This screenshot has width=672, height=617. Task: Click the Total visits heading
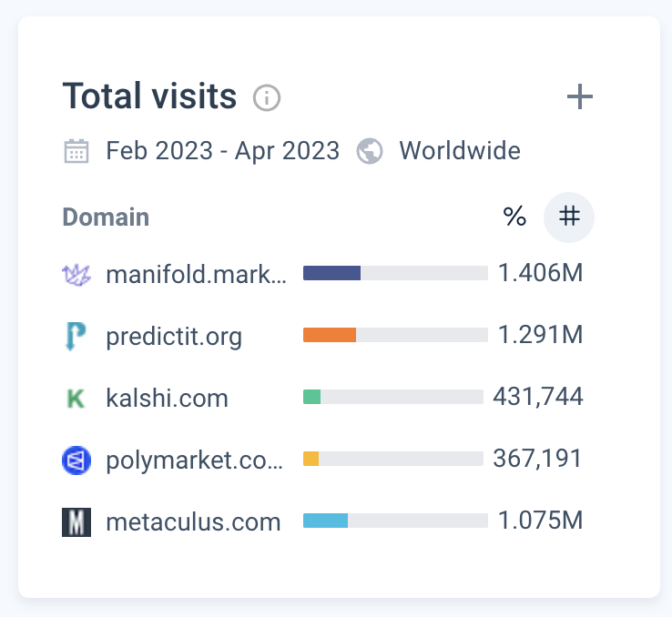149,96
